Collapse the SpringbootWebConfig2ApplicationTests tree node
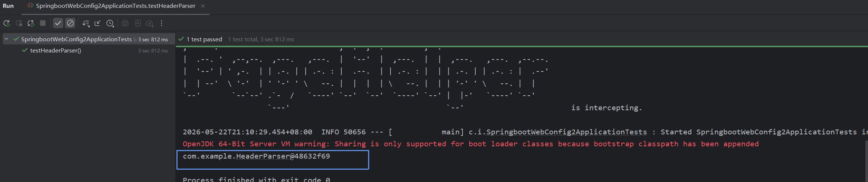 tap(6, 39)
